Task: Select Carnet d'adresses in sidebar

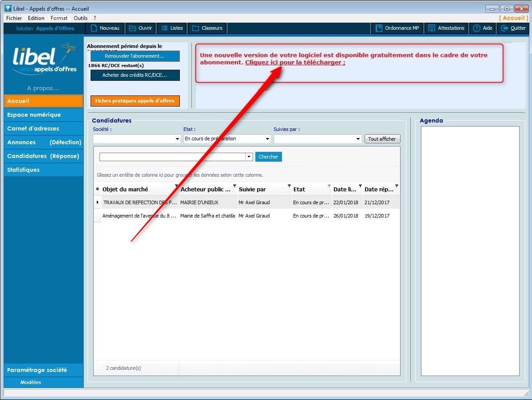Action: click(x=44, y=129)
